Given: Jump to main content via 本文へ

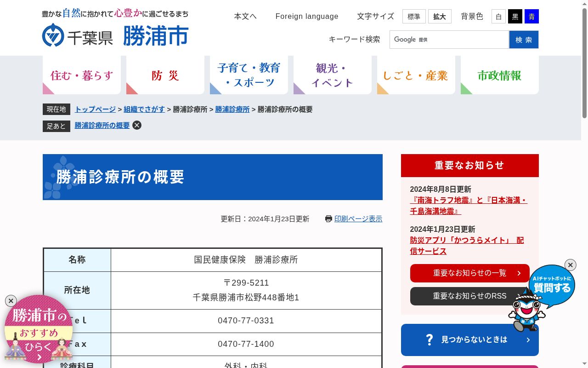Looking at the screenshot, I should tap(245, 16).
